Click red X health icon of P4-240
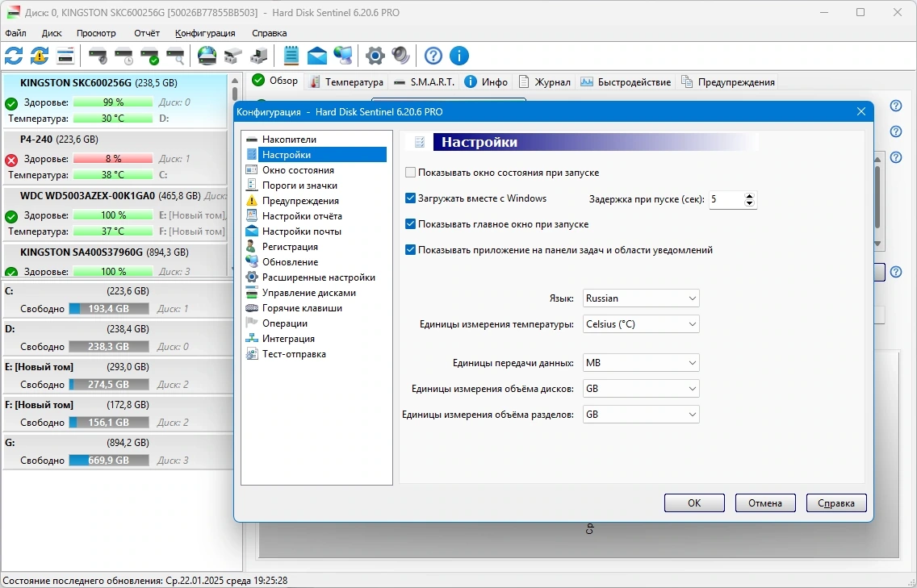 (x=11, y=161)
